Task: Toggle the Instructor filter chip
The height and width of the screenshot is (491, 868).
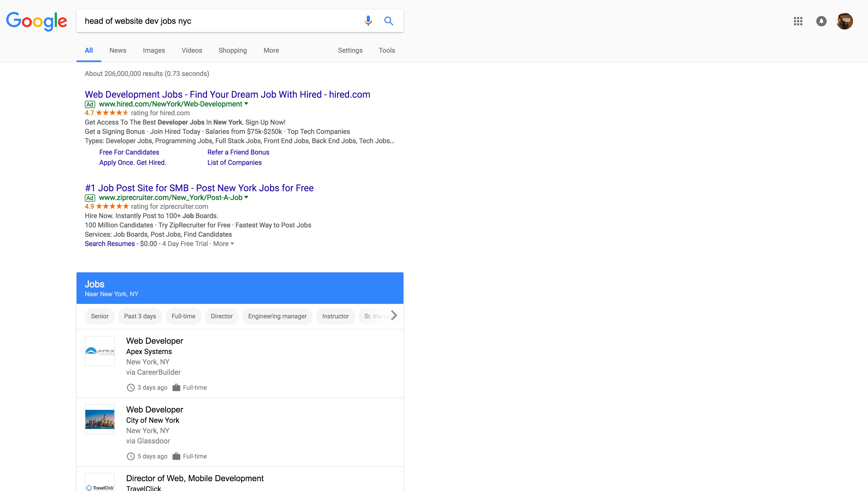Action: (335, 316)
